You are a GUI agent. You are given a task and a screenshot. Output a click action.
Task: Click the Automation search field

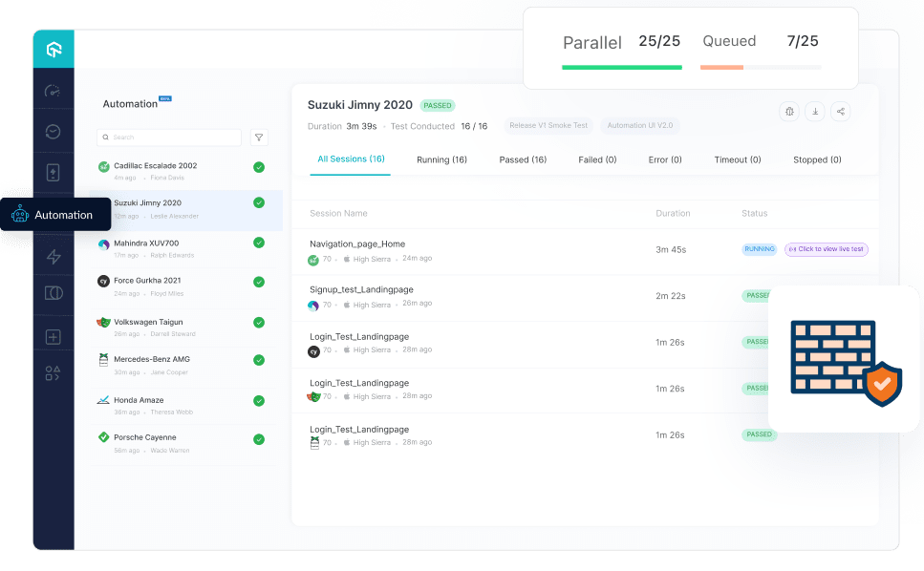[x=169, y=137]
